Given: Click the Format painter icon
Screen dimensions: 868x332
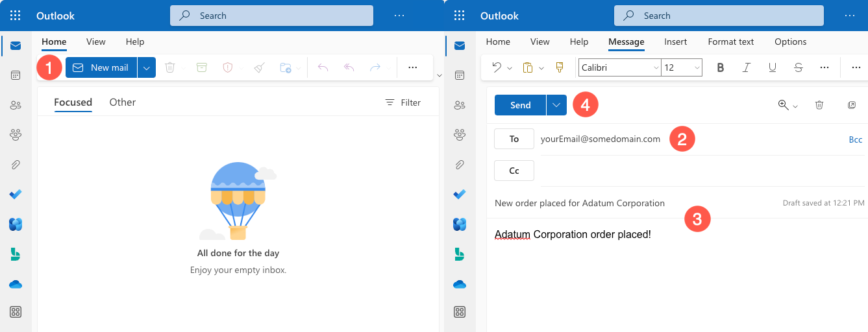Looking at the screenshot, I should (x=560, y=67).
